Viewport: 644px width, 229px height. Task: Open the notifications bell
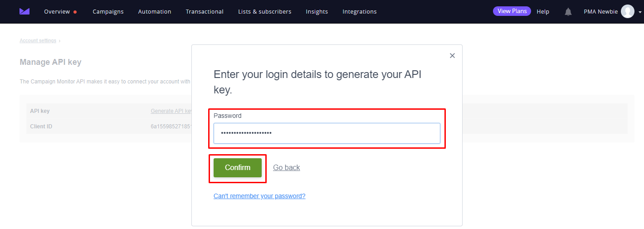pyautogui.click(x=568, y=12)
